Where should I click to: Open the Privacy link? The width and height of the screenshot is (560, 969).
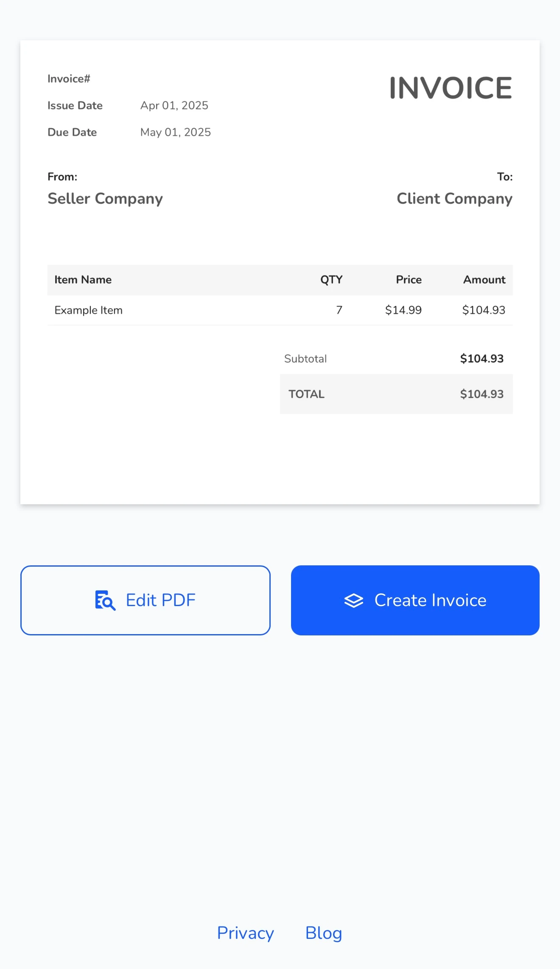point(246,933)
